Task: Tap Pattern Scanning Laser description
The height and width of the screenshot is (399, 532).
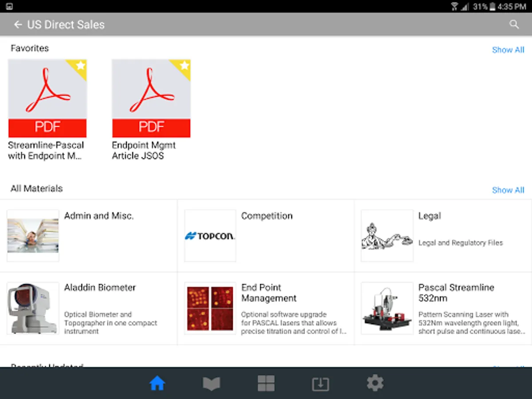Action: [472, 323]
